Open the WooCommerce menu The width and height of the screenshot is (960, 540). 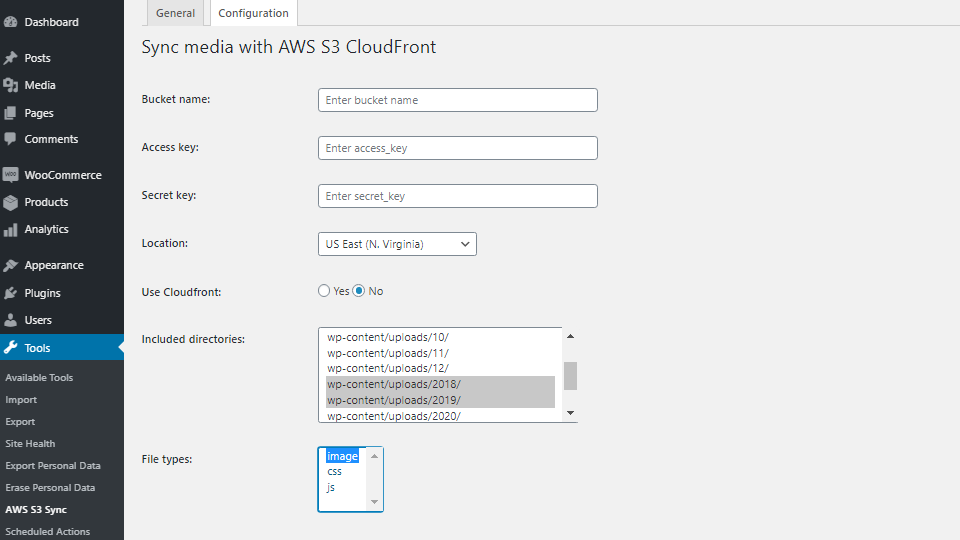62,175
